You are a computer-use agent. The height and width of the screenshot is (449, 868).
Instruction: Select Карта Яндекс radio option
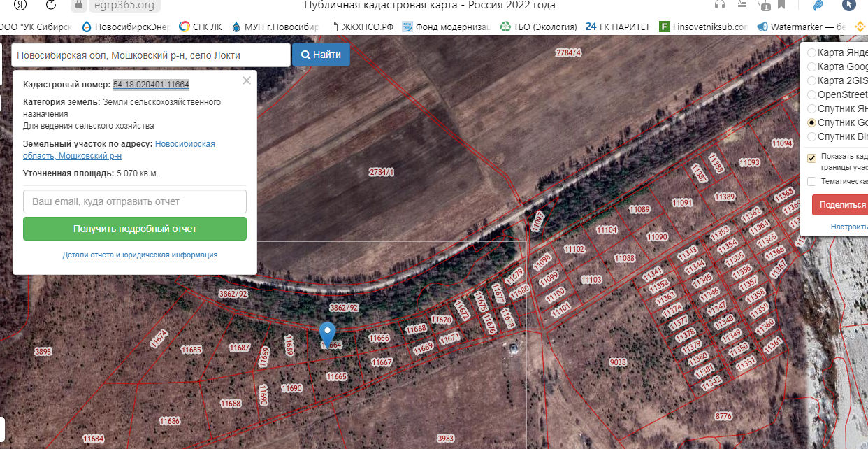(x=811, y=52)
